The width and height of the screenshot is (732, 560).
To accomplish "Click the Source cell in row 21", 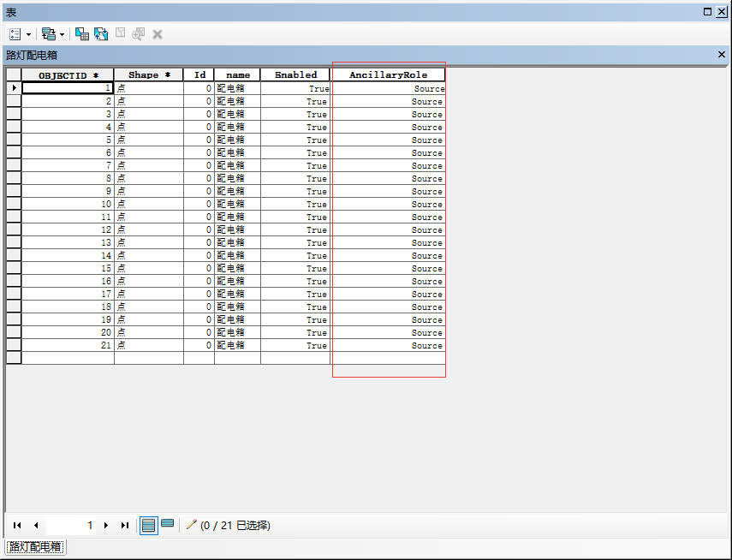I will pos(388,345).
